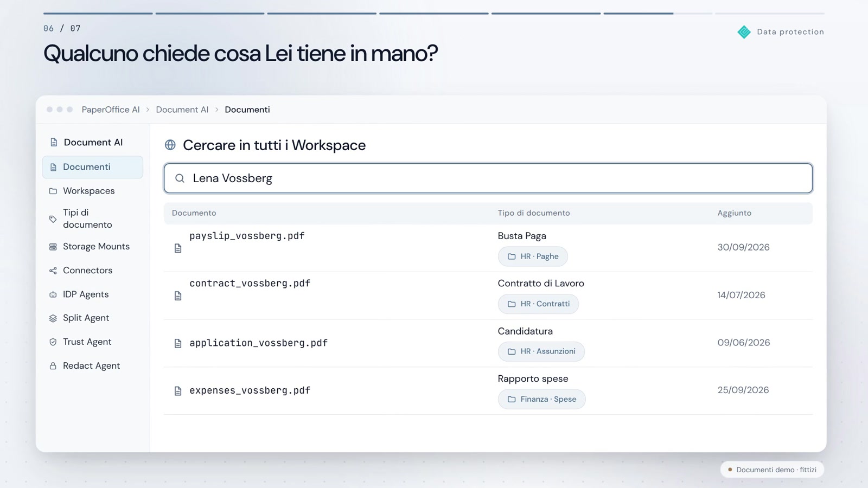This screenshot has width=868, height=488.
Task: Click the file icon for application_vossberg.pdf
Action: pyautogui.click(x=178, y=343)
